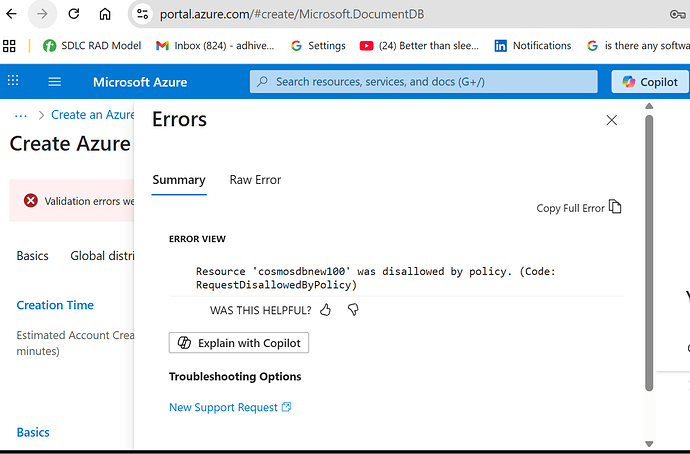Open the Azure hamburger menu
The image size is (690, 454).
(x=55, y=82)
